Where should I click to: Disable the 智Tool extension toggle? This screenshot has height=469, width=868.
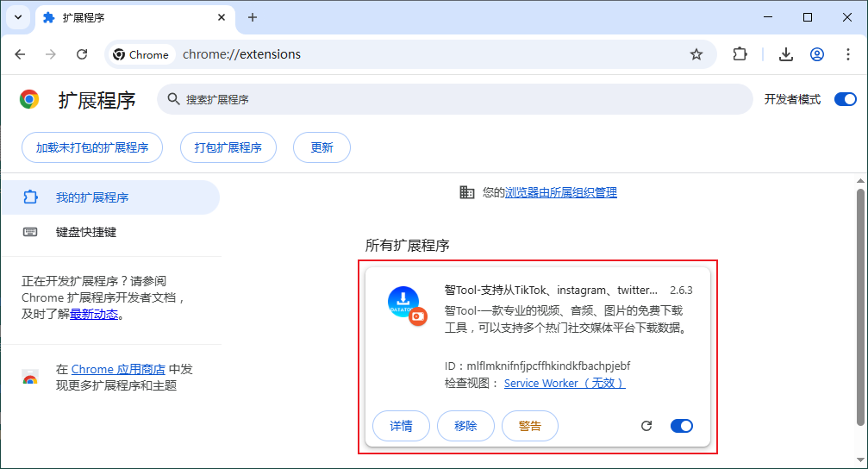point(681,426)
